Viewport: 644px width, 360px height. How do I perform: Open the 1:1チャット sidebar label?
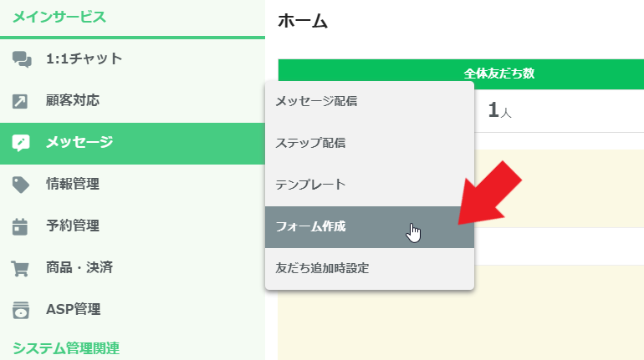(84, 58)
